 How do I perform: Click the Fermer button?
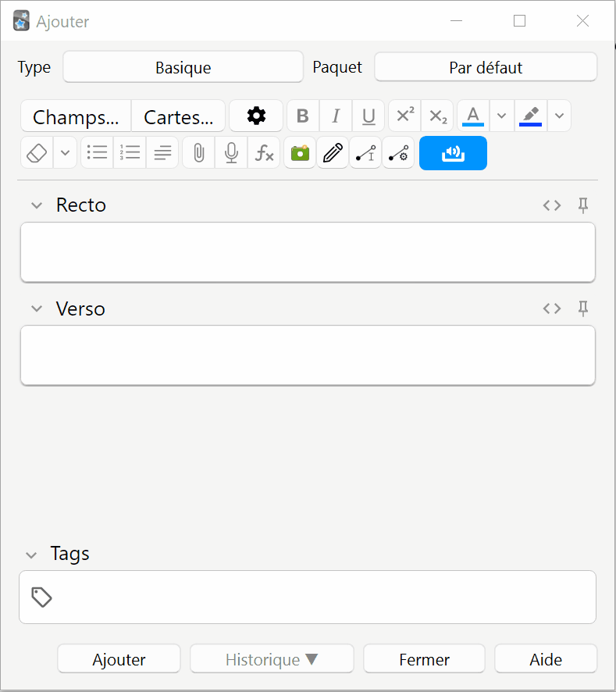tap(424, 659)
